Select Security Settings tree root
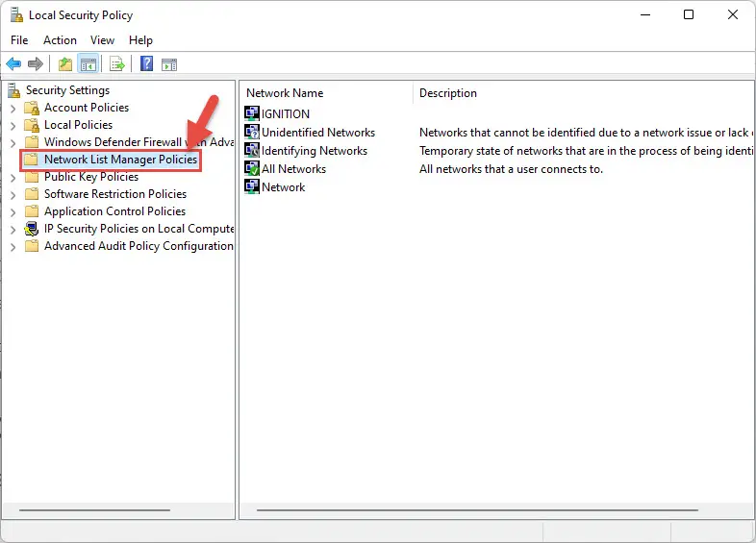 coord(67,90)
